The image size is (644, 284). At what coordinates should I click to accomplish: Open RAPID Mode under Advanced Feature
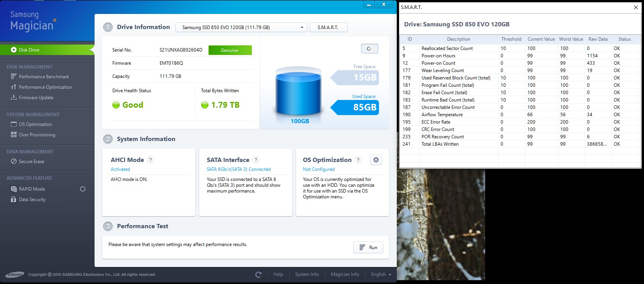tap(32, 189)
